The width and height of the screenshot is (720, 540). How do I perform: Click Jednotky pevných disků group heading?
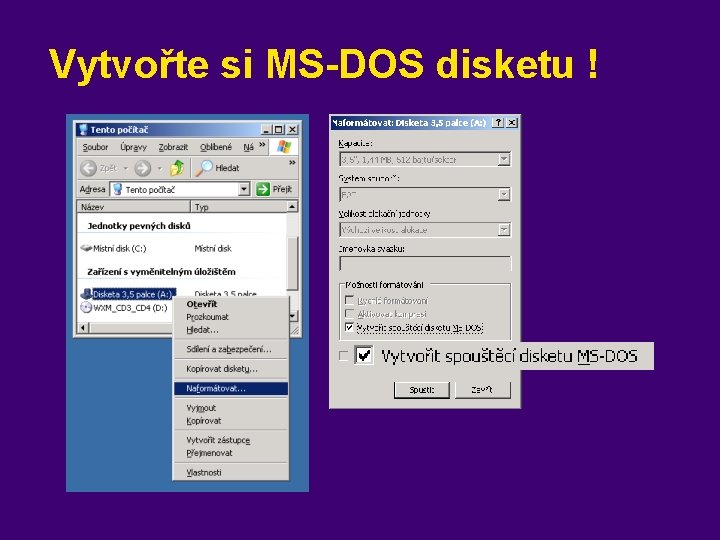(x=139, y=226)
